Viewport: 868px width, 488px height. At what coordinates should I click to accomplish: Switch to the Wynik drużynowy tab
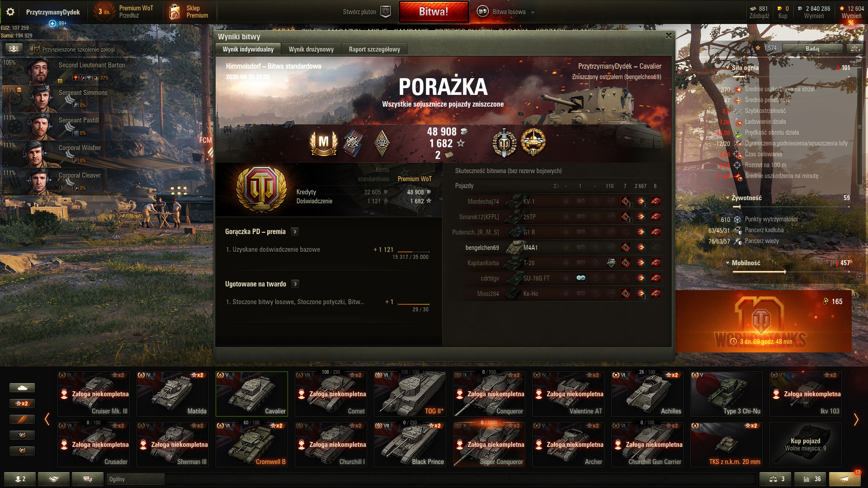pyautogui.click(x=311, y=49)
